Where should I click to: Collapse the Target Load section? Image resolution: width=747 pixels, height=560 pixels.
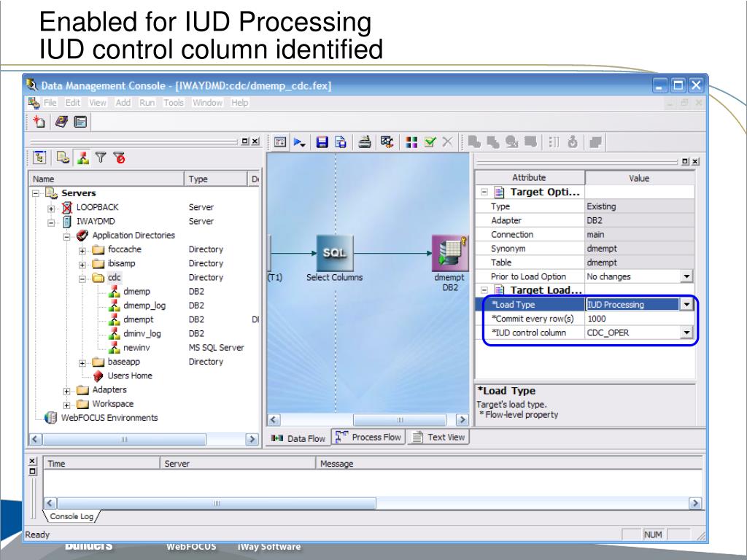pos(484,290)
